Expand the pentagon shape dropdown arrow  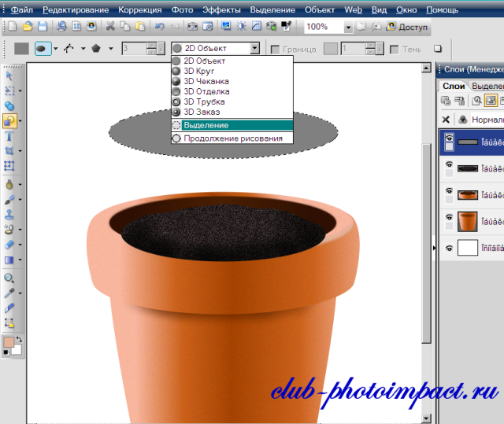(x=111, y=49)
